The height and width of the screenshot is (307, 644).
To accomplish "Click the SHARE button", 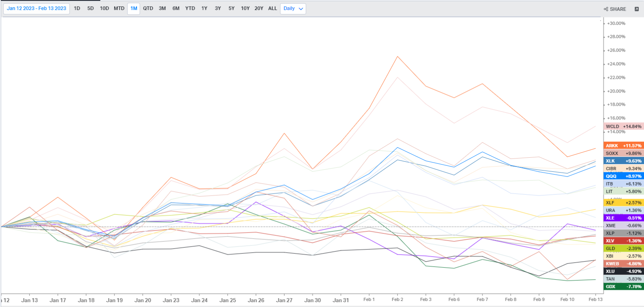I will coord(615,9).
